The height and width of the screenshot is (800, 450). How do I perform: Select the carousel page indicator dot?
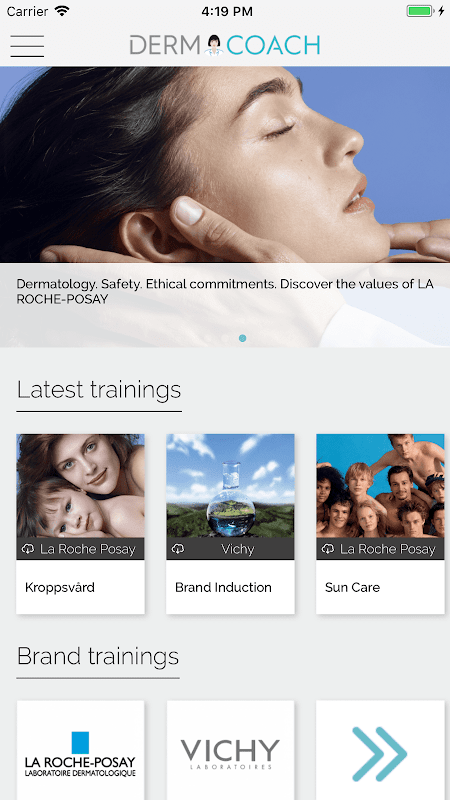(242, 338)
